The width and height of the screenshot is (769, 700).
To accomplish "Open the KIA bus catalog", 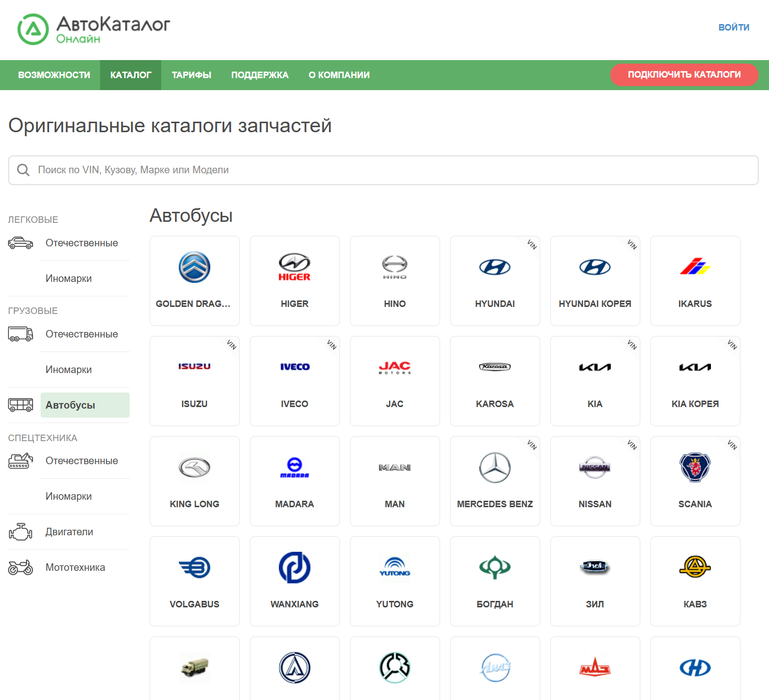I will 595,381.
